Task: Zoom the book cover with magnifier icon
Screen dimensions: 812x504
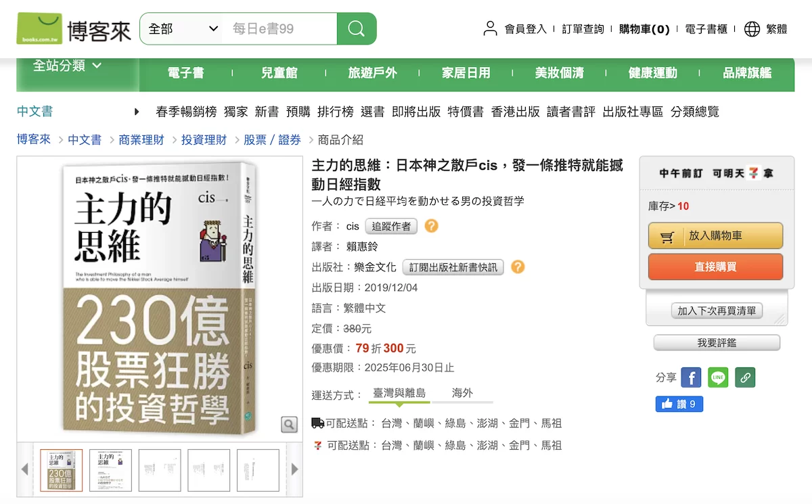Action: pos(289,424)
